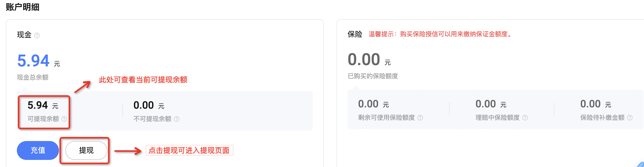The height and width of the screenshot is (167, 644).
Task: Click help icon next to 剩余可使用保险额度
Action: pyautogui.click(x=420, y=118)
